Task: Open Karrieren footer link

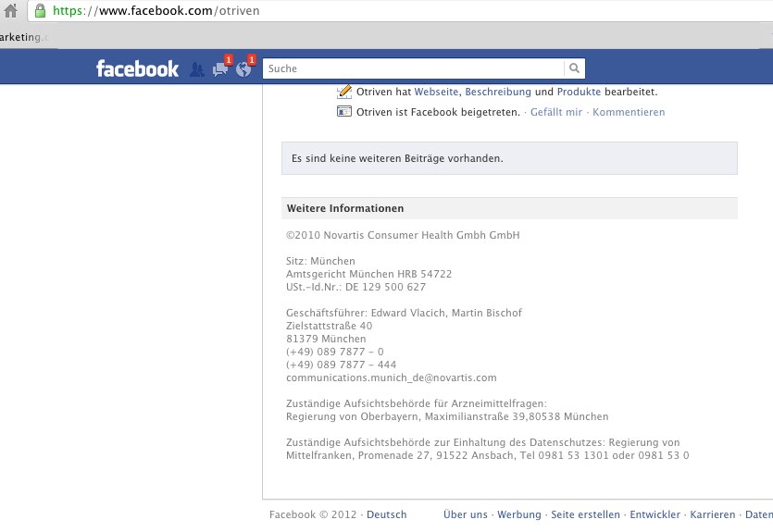Action: 712,514
